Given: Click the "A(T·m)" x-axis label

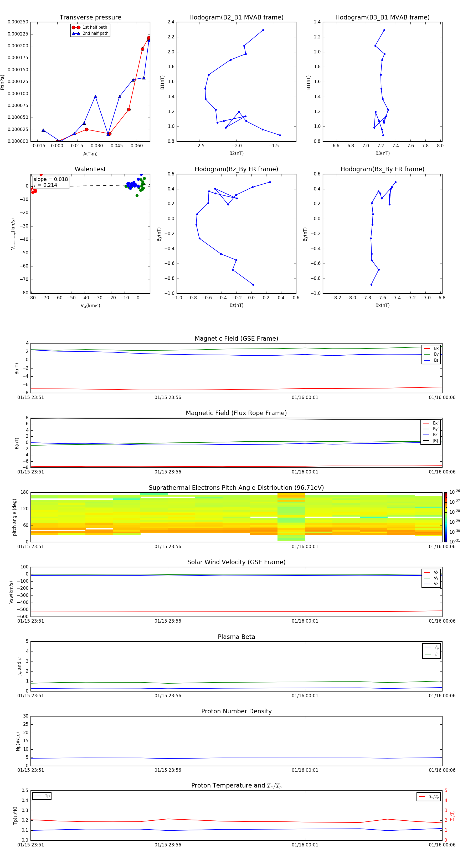Looking at the screenshot, I should pyautogui.click(x=90, y=154).
